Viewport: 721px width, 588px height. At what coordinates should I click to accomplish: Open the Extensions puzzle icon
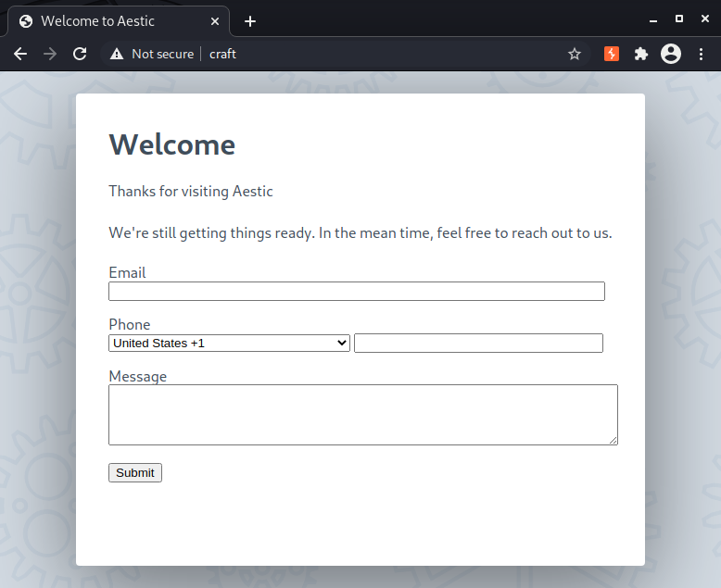point(641,55)
